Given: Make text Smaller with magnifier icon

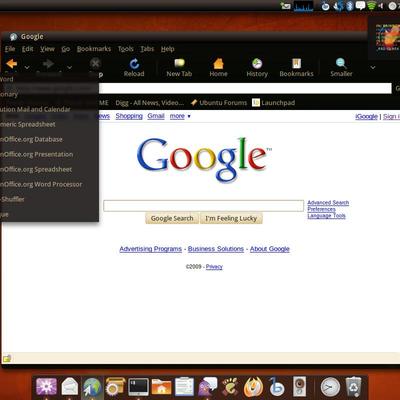Looking at the screenshot, I should tap(341, 68).
